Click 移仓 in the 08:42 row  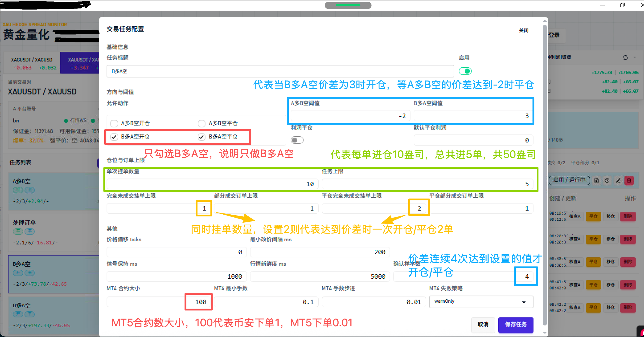point(611,307)
